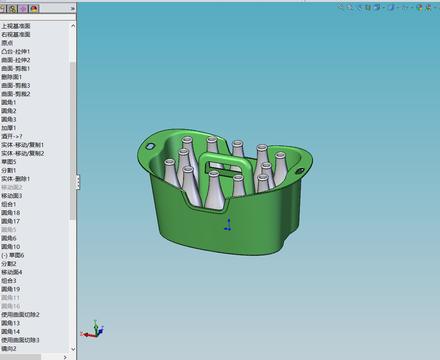The width and height of the screenshot is (440, 360).
Task: Open the ConfigurationManager tab icon
Action: [x=12, y=9]
